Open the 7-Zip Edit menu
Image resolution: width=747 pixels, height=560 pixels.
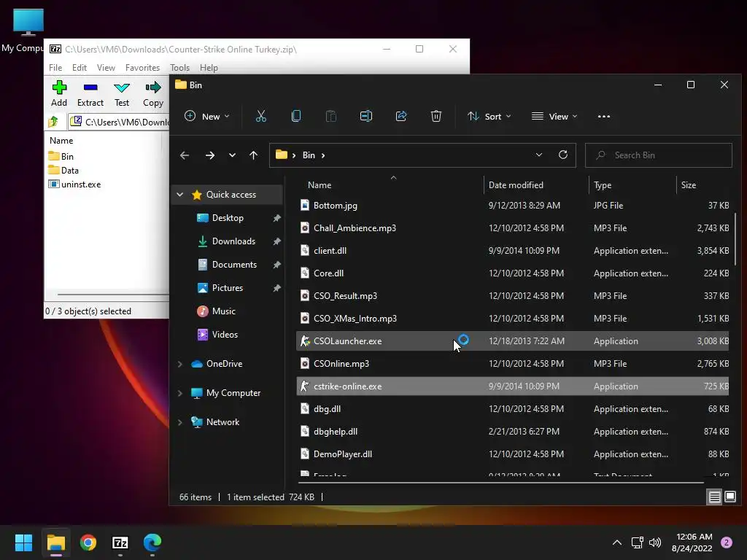[79, 68]
